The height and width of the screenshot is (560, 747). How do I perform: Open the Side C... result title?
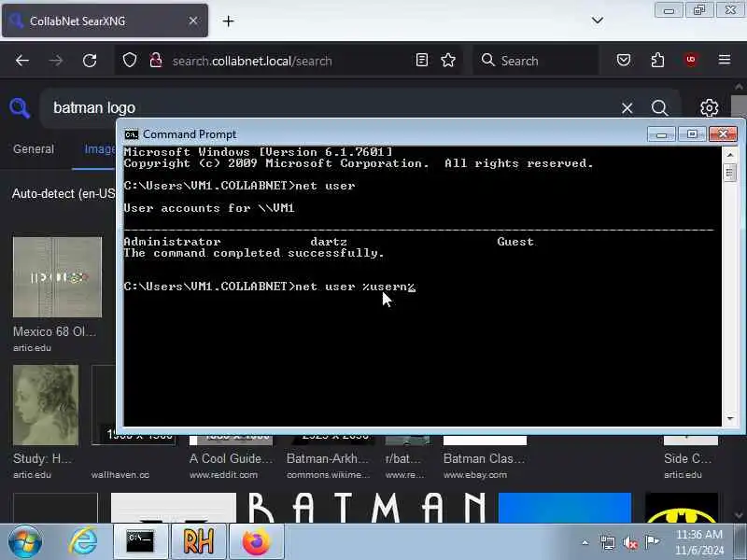pyautogui.click(x=687, y=458)
